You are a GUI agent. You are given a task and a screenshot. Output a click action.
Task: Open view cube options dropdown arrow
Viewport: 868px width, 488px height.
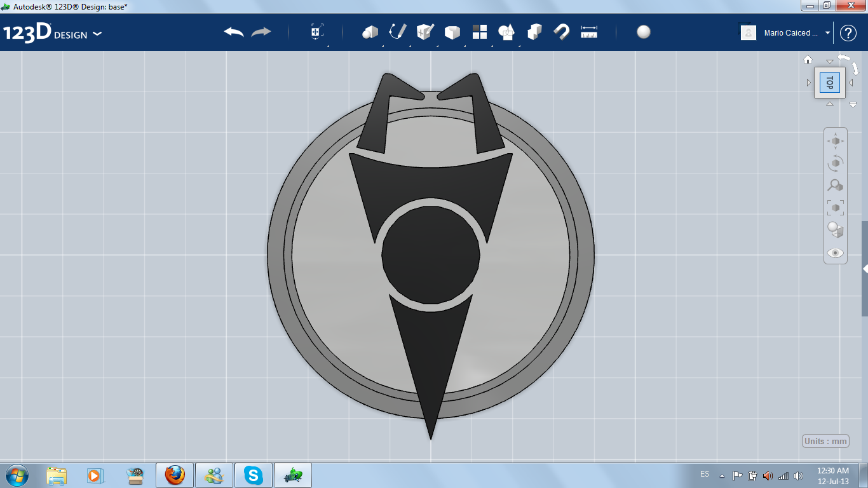pos(853,105)
